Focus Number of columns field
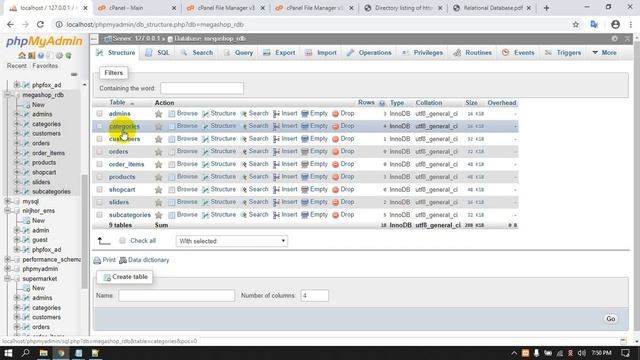Image resolution: width=640 pixels, height=360 pixels. pyautogui.click(x=314, y=296)
